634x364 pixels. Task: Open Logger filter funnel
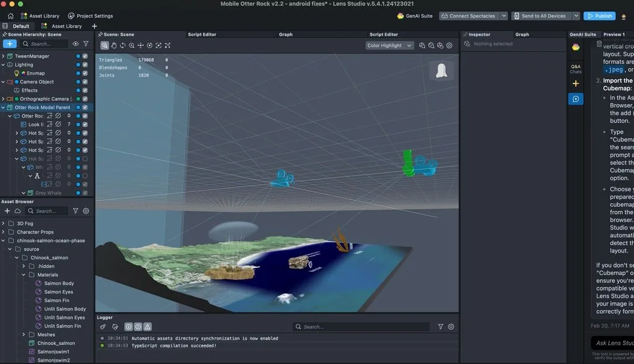tap(441, 326)
